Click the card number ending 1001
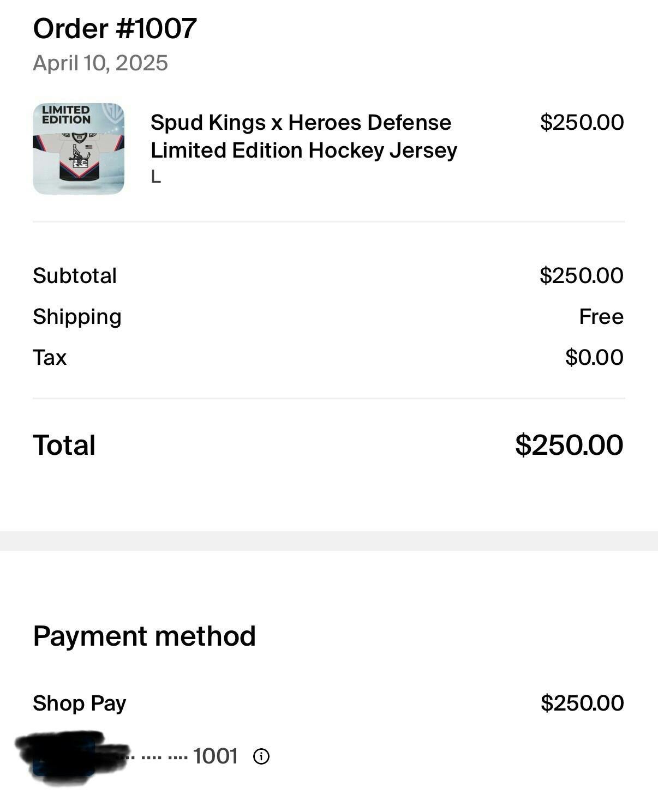Screen dimensions: 658x812 (x=215, y=756)
